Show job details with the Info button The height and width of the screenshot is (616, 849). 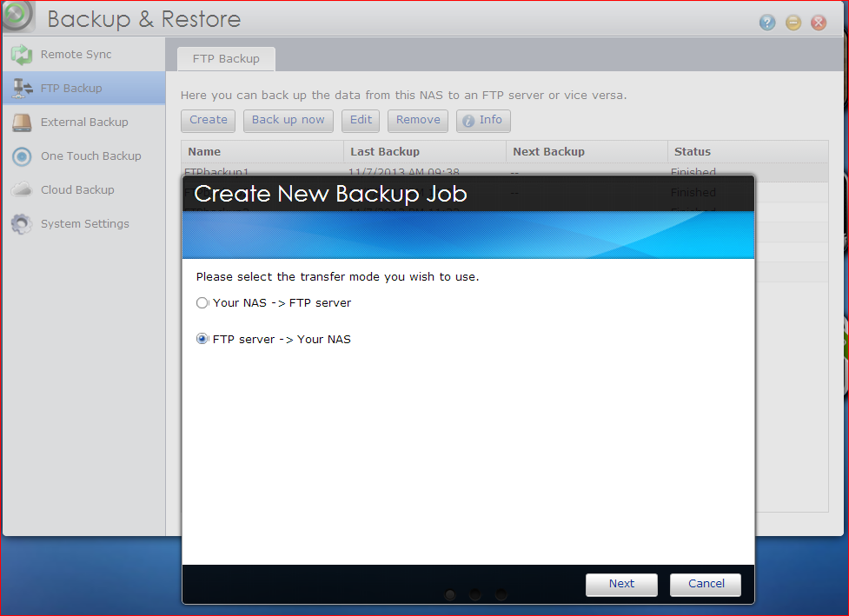click(482, 121)
